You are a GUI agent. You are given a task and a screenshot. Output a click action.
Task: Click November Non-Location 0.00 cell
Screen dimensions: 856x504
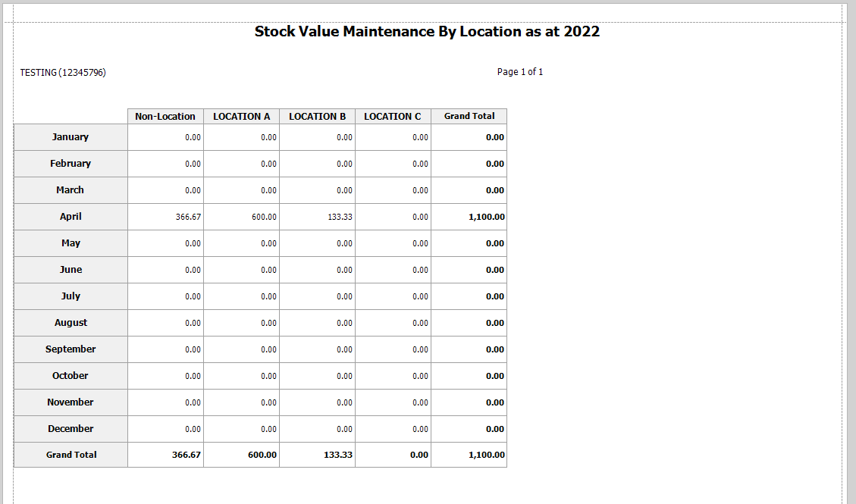pos(165,402)
